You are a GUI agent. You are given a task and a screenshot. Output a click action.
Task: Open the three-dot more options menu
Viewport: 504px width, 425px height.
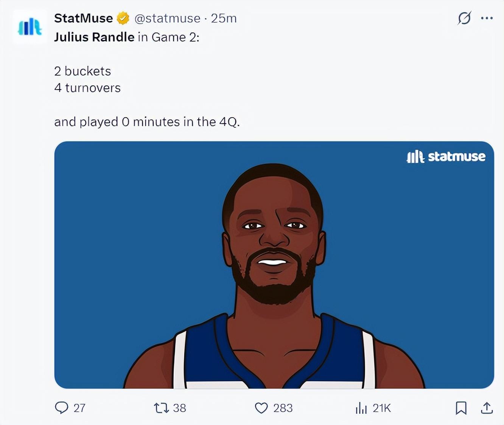coord(487,18)
